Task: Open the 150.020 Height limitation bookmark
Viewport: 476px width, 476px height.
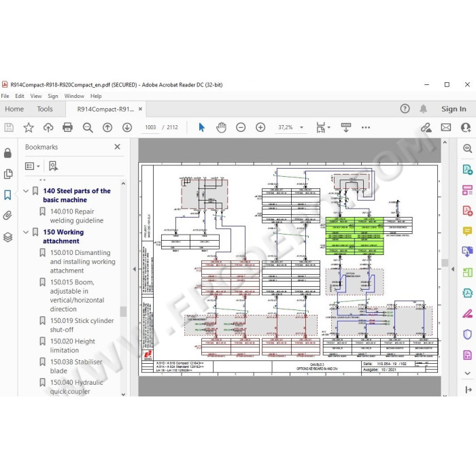Action: tap(73, 345)
